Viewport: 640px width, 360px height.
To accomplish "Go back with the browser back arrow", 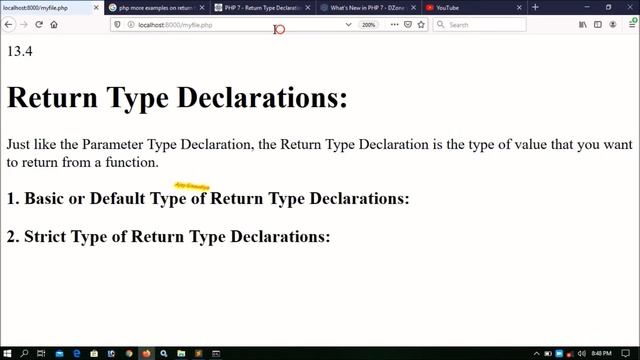I will (x=9, y=25).
